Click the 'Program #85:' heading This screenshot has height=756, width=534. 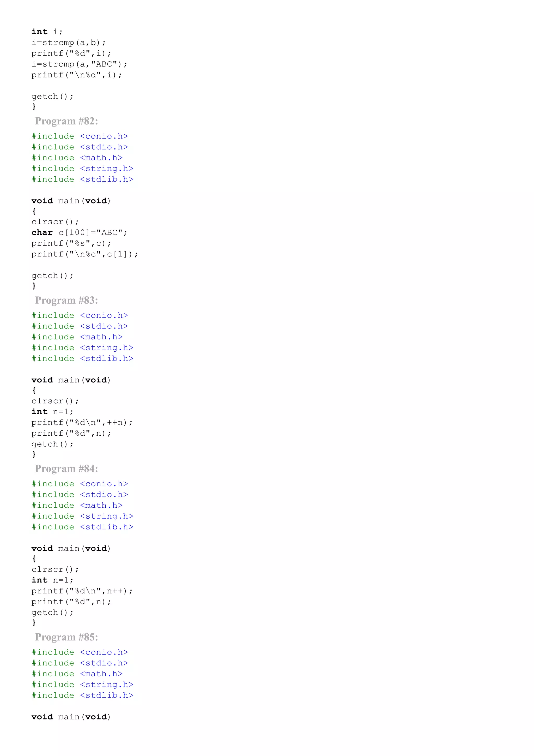66,637
